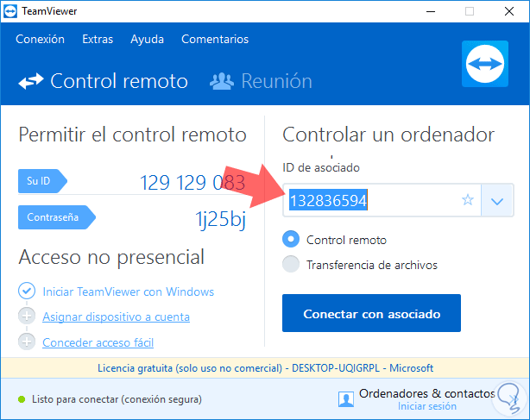Expand the partner ID history dropdown
Image resolution: width=530 pixels, height=420 pixels.
tap(497, 200)
